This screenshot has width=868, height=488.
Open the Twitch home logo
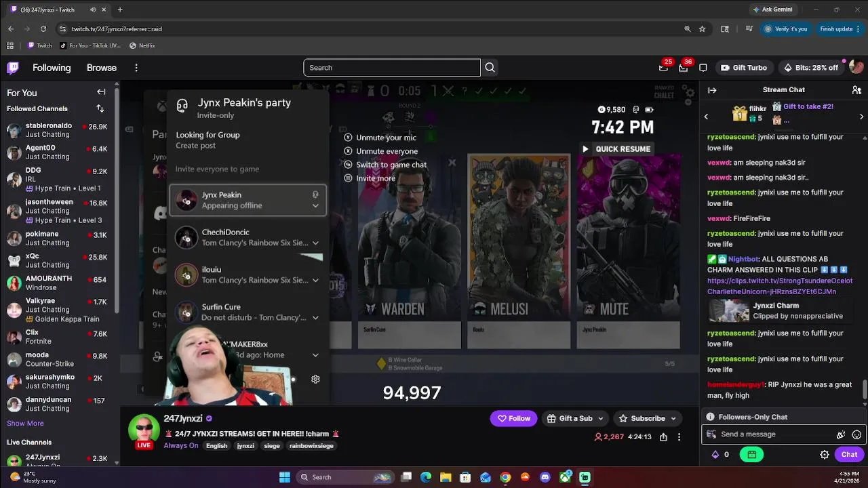coord(13,67)
